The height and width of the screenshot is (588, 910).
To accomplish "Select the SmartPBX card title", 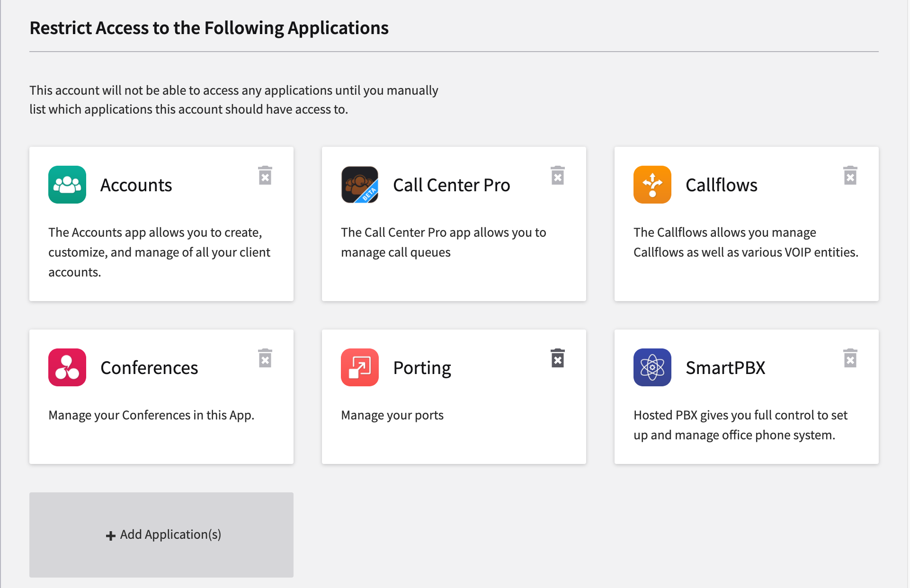I will (725, 368).
